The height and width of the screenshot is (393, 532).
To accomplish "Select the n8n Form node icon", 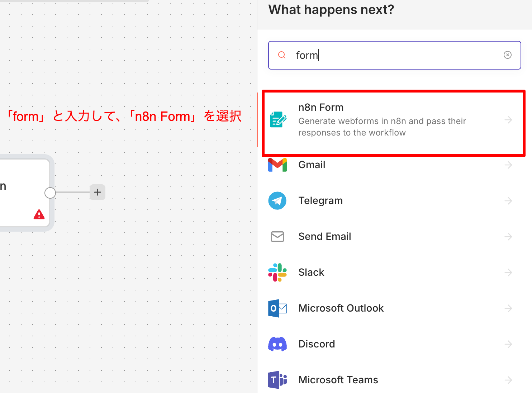I will (277, 119).
